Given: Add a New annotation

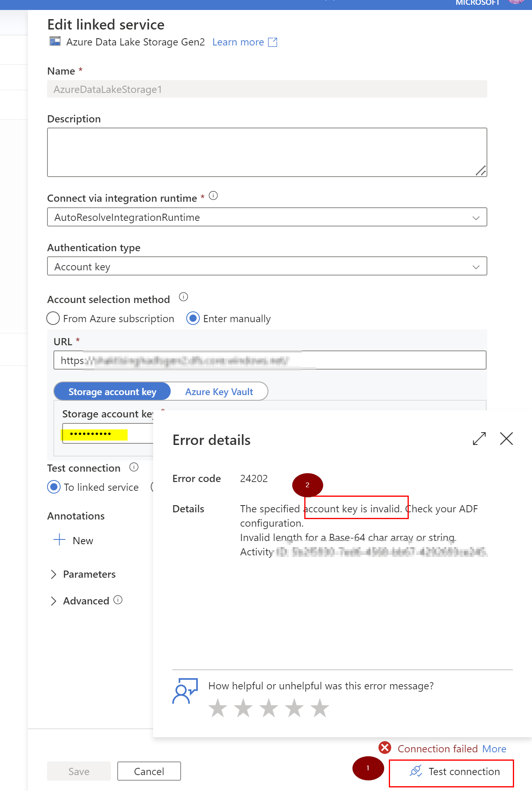Looking at the screenshot, I should point(73,541).
